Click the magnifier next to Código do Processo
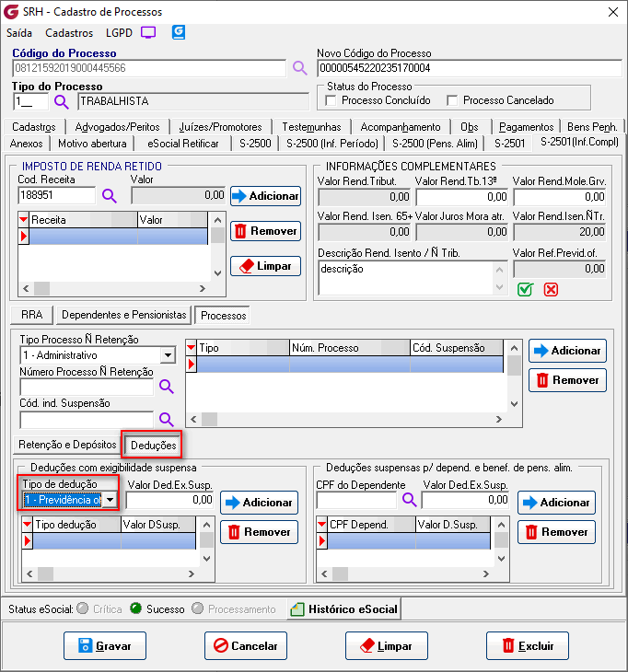 point(299,68)
